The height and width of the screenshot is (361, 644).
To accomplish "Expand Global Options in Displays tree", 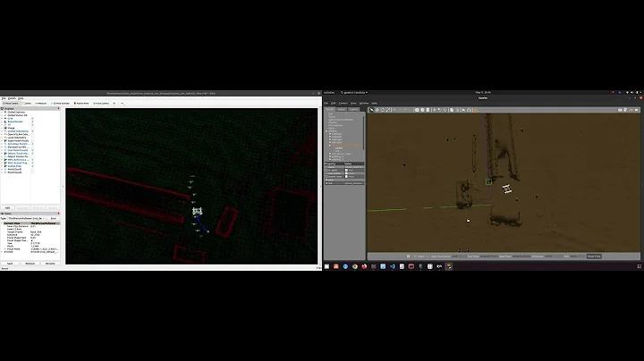I will point(2,112).
